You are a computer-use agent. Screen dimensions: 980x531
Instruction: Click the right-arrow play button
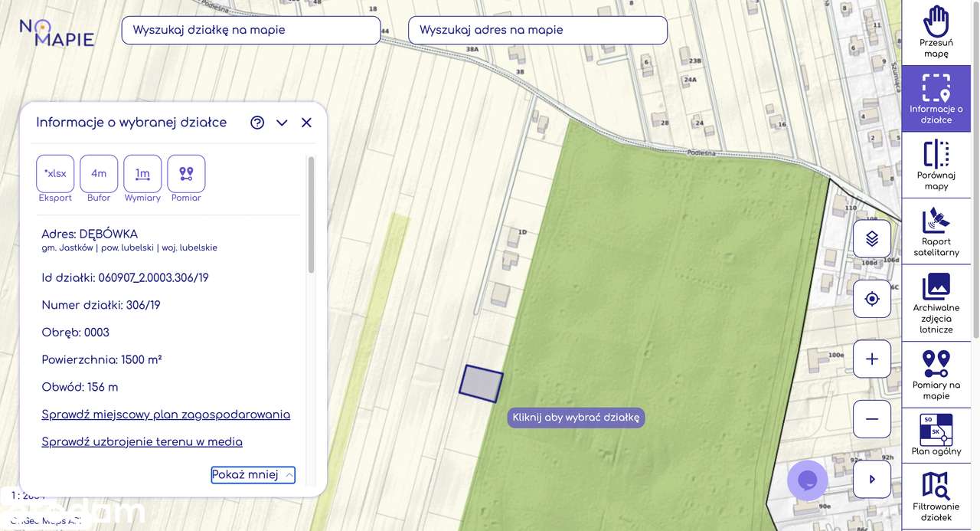(x=872, y=479)
